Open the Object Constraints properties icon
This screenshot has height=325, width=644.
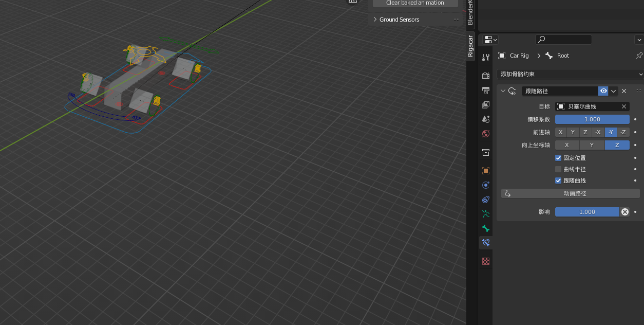[x=485, y=200]
